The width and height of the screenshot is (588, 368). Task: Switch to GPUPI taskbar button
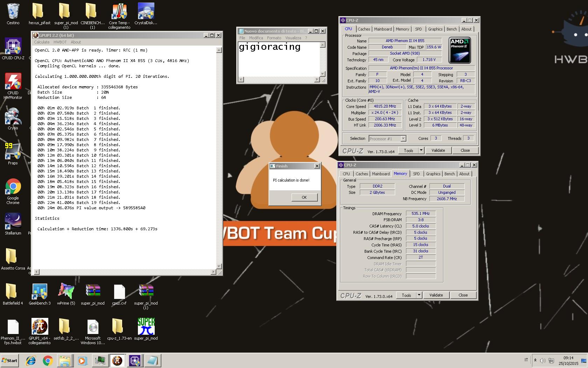point(117,360)
